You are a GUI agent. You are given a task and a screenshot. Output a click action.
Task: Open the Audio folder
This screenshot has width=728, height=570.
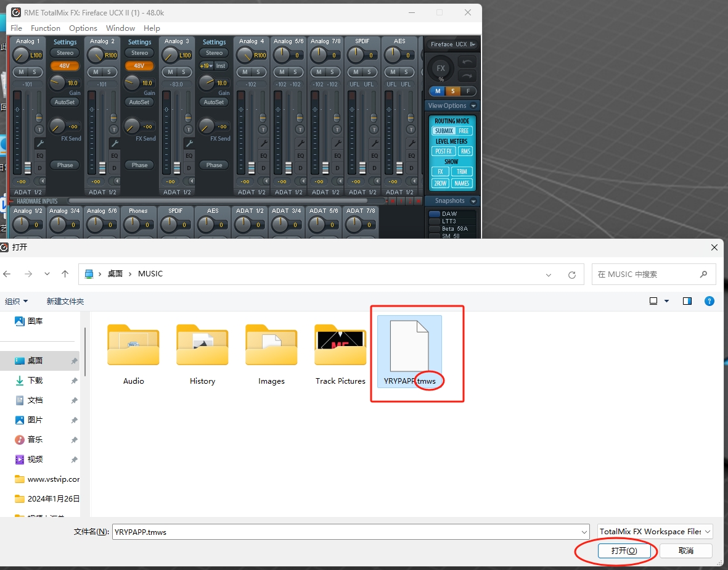[133, 355]
